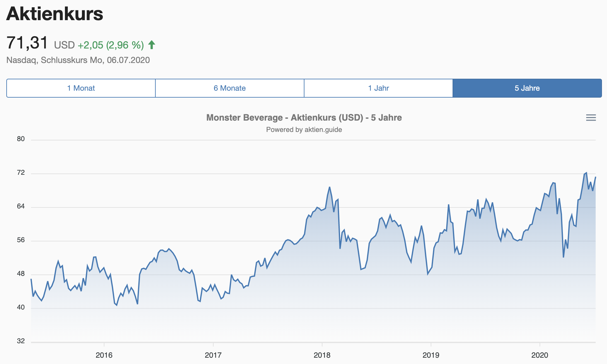Click the 40 y-axis label
Viewport: 607px width, 364px height.
click(21, 307)
